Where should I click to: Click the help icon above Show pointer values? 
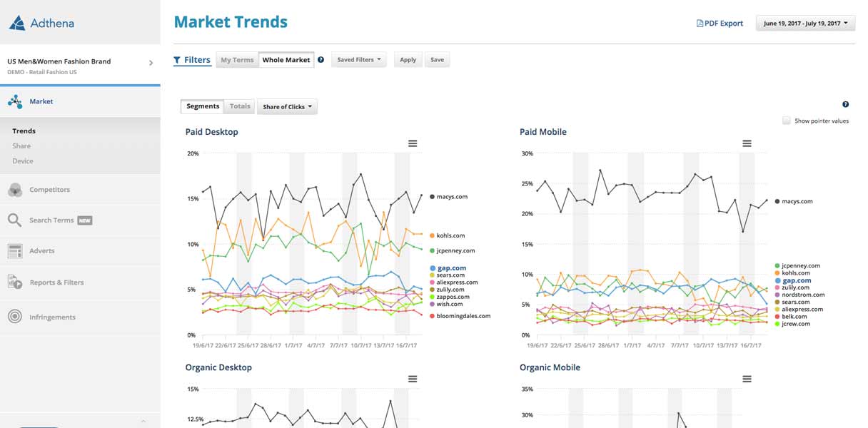845,104
